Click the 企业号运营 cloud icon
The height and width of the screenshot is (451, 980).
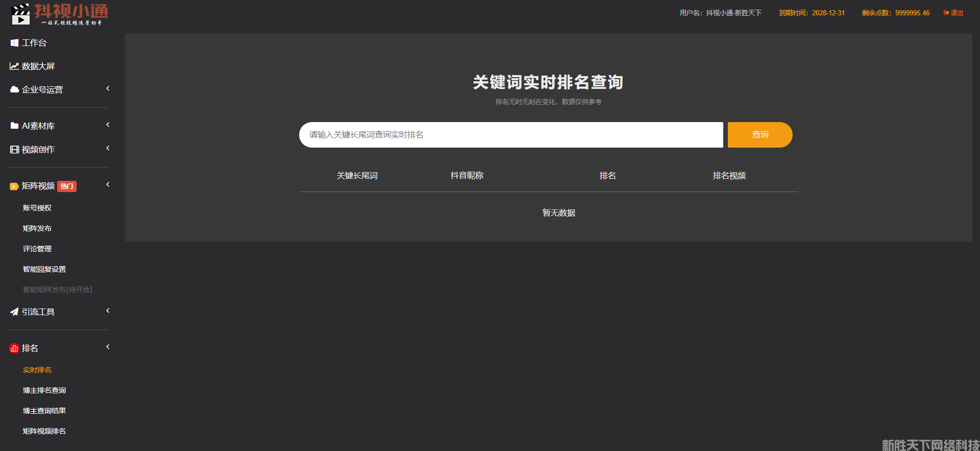point(14,89)
